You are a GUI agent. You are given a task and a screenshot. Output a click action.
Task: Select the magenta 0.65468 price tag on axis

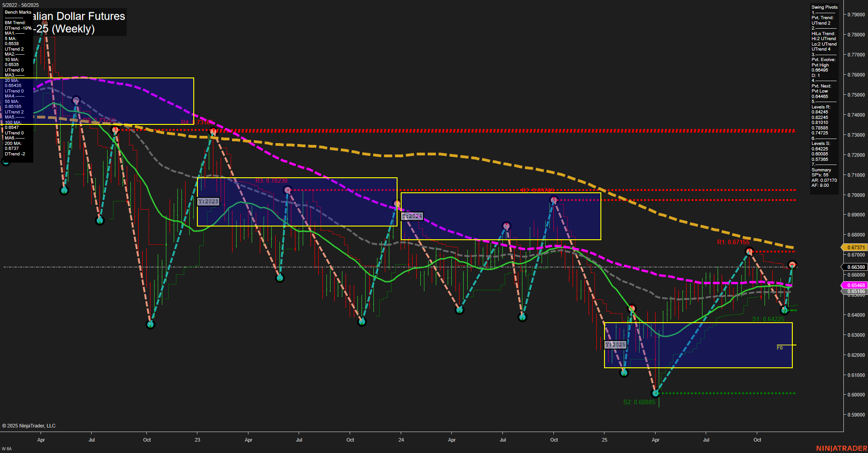(856, 285)
